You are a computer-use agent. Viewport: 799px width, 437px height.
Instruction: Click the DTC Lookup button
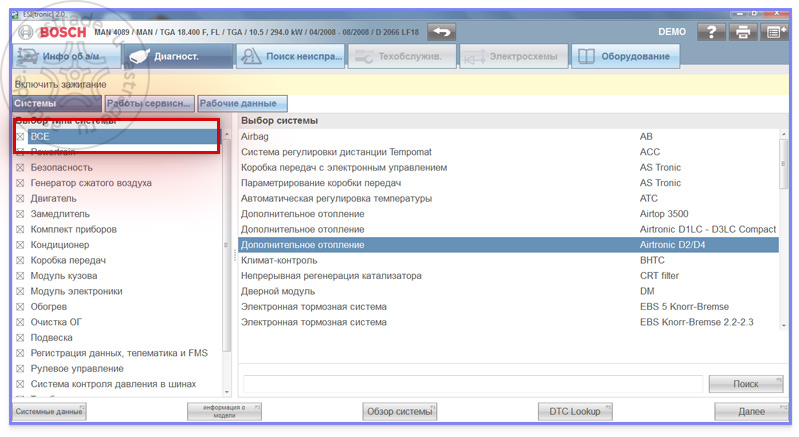point(575,412)
